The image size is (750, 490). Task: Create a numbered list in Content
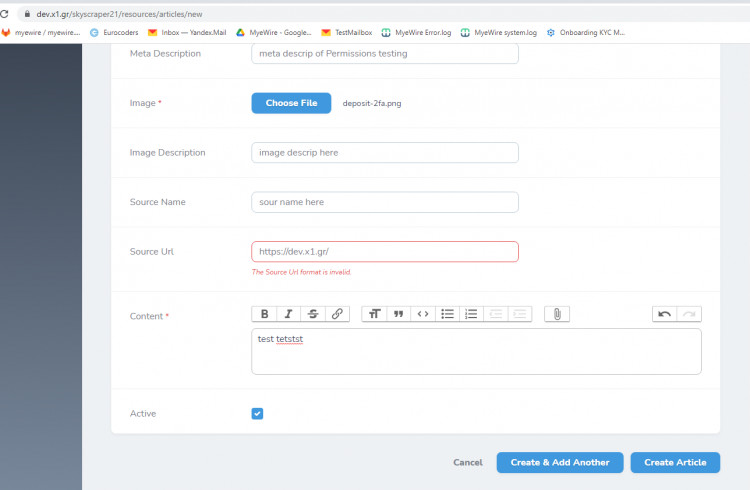[471, 314]
